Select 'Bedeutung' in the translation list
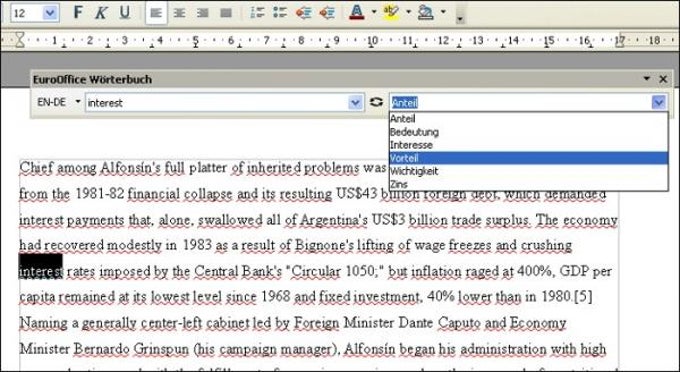680x372 pixels. click(x=528, y=132)
